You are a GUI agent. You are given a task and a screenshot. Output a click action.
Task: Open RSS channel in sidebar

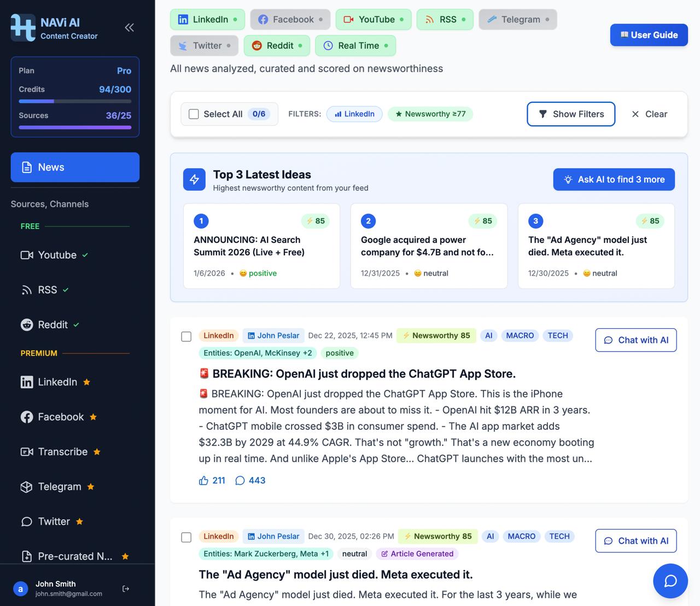[75, 290]
